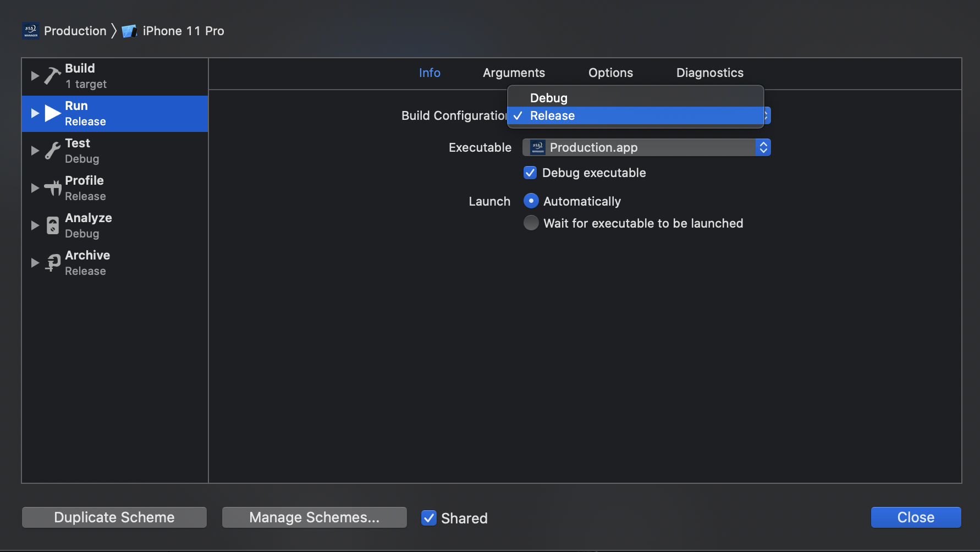Click the iPhone 11 Pro destination label
Viewport: 980px width, 552px height.
point(183,31)
